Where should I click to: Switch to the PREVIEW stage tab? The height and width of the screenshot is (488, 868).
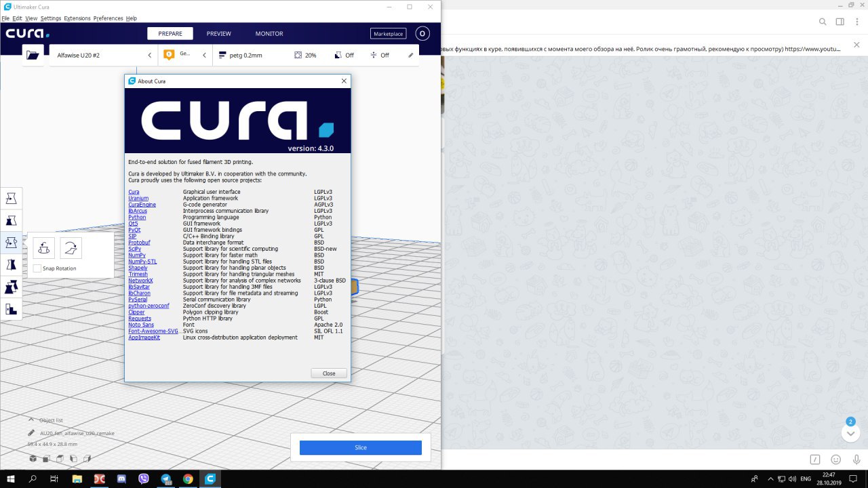coord(218,33)
